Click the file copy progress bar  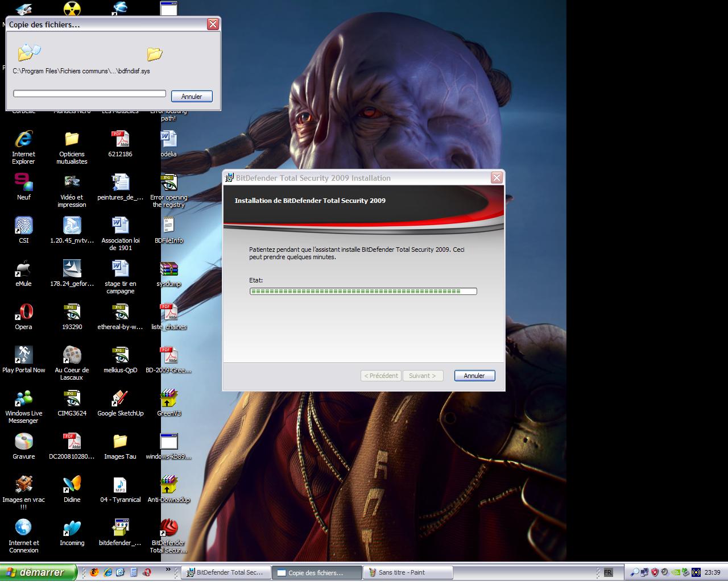[x=89, y=94]
